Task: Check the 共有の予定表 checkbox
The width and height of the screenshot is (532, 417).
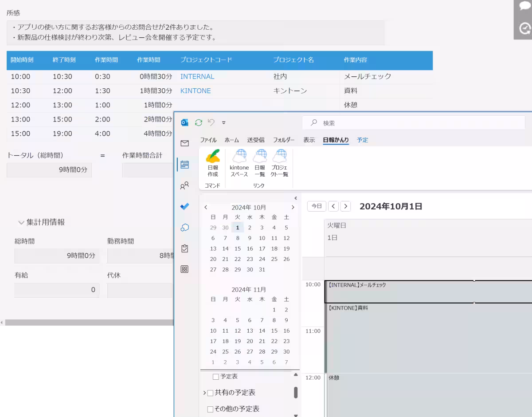Action: pyautogui.click(x=211, y=393)
